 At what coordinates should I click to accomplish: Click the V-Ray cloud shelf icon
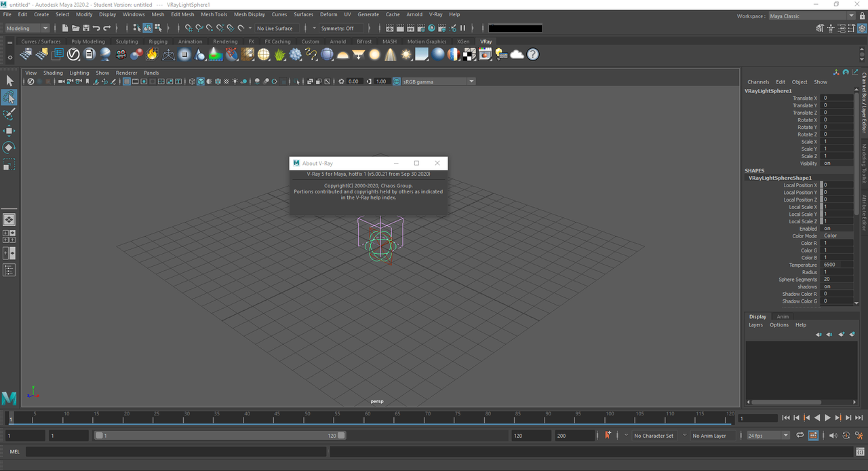click(x=517, y=54)
